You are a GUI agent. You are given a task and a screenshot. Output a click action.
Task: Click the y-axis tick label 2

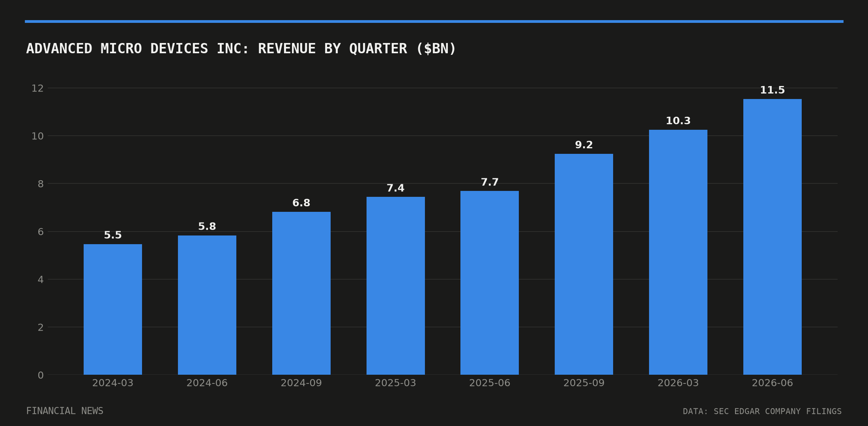point(41,327)
